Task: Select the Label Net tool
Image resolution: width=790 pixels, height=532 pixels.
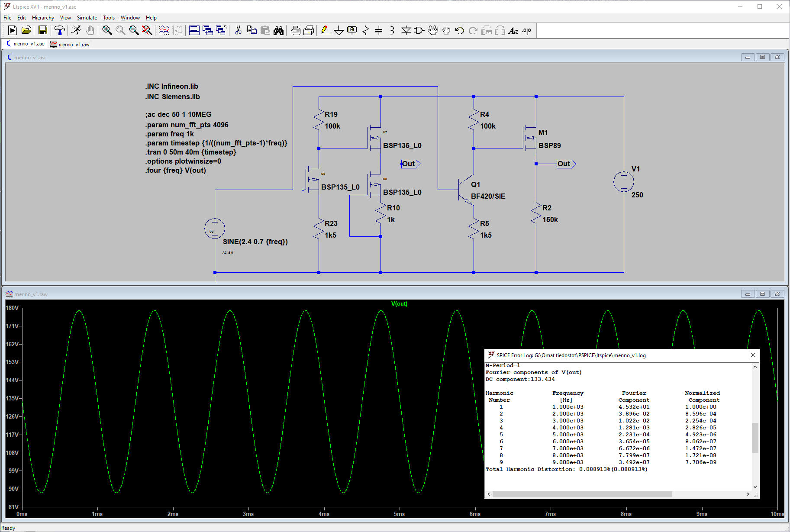Action: pyautogui.click(x=352, y=30)
